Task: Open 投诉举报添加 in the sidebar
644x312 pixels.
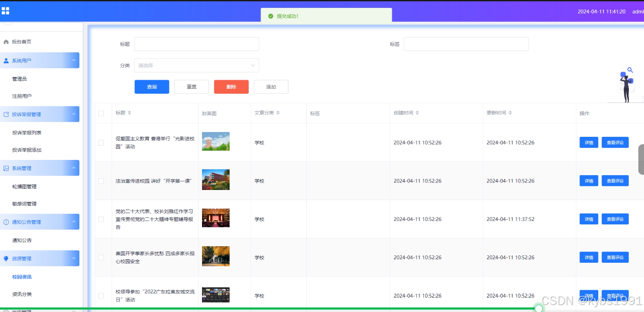Action: click(x=27, y=150)
